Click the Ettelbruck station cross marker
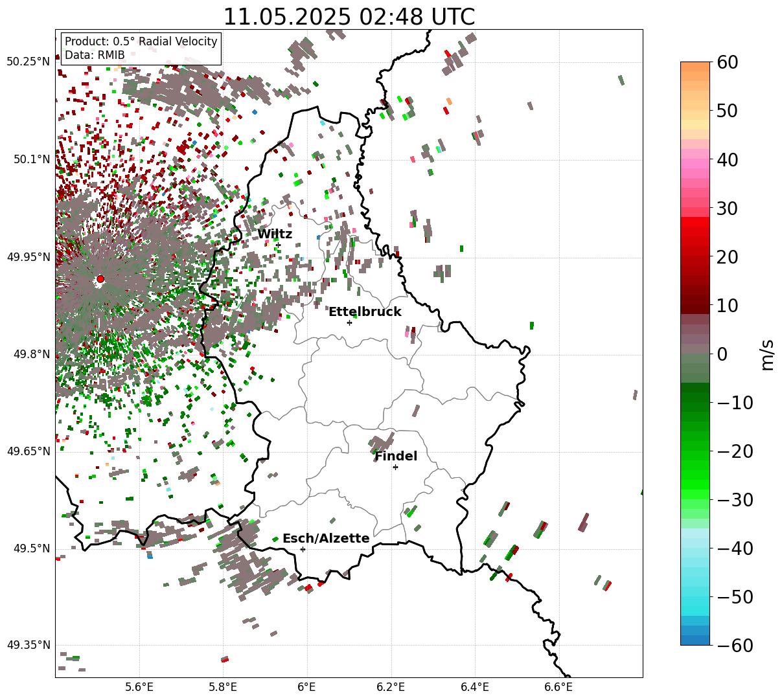This screenshot has height=700, width=782. point(349,322)
